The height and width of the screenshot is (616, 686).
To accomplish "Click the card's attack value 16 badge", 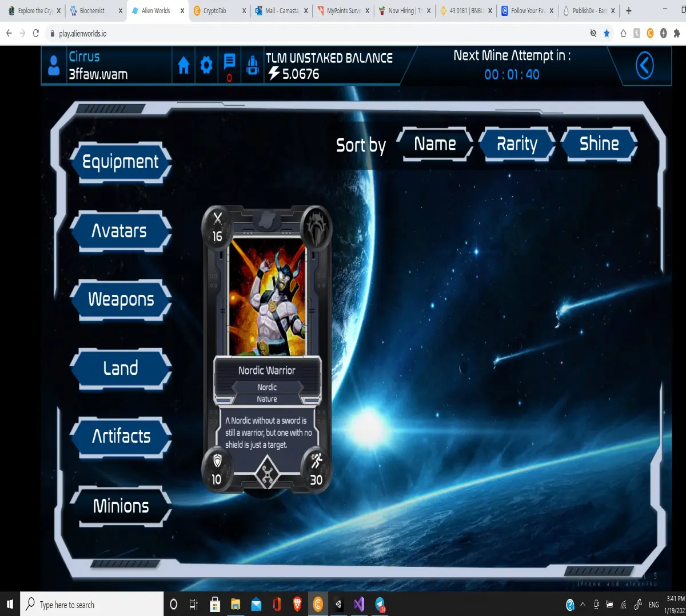I will coord(217,227).
